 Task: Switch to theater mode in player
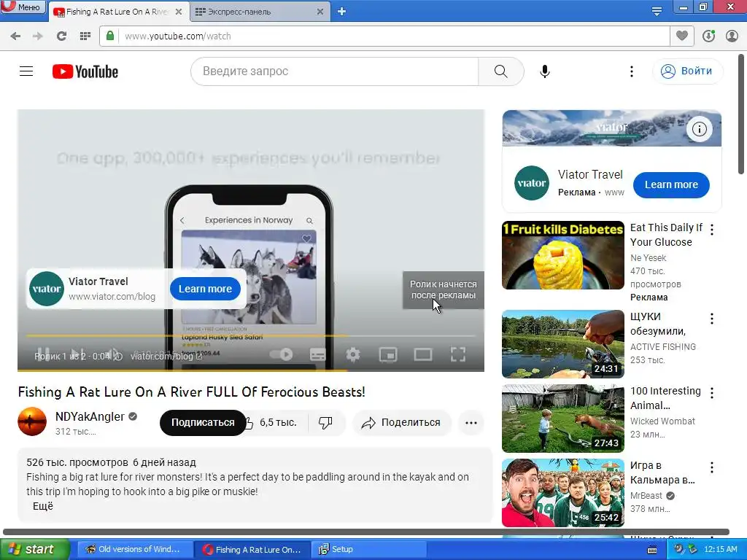tap(423, 354)
